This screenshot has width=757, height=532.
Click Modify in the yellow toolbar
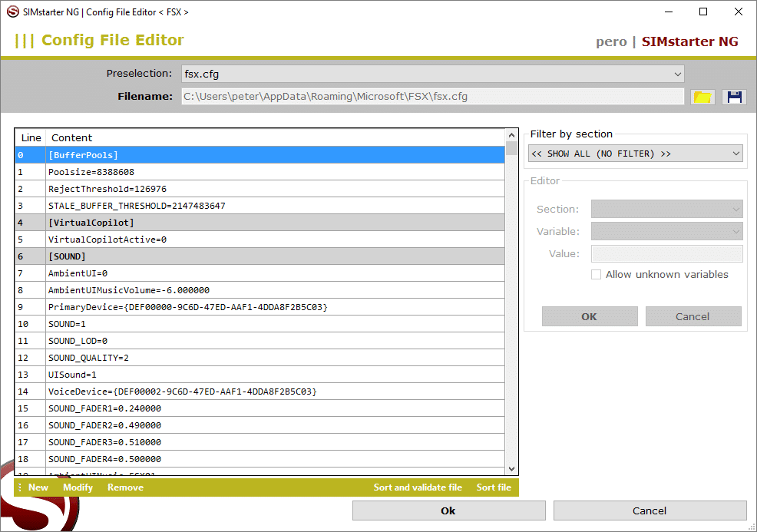coord(78,487)
